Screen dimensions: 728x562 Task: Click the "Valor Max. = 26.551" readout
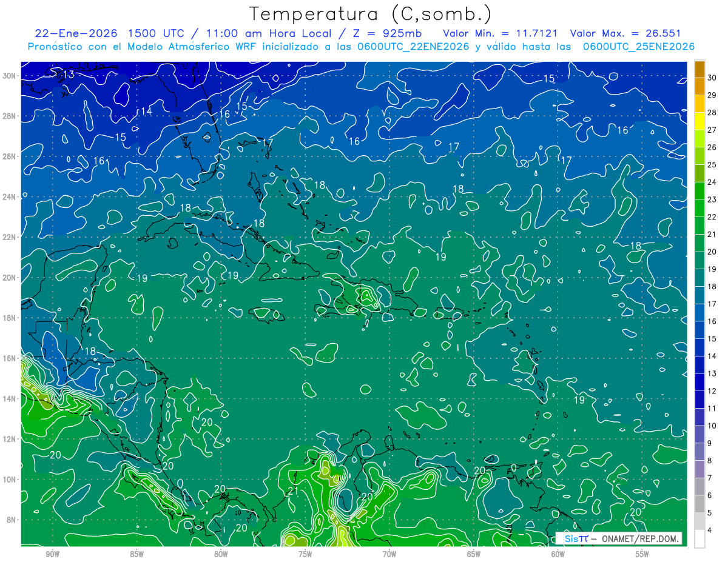coord(625,33)
